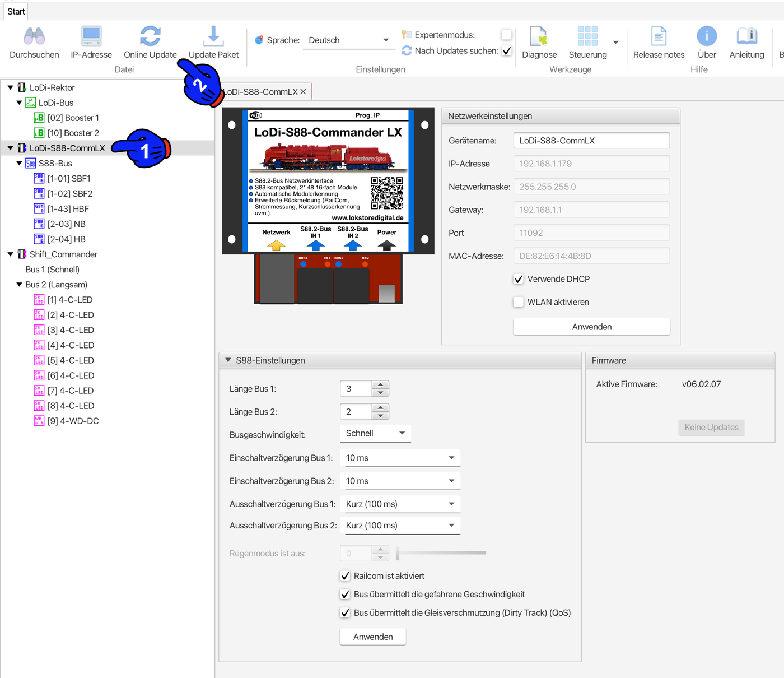Open the Steuerung tool
This screenshot has width=784, height=678.
coord(587,43)
